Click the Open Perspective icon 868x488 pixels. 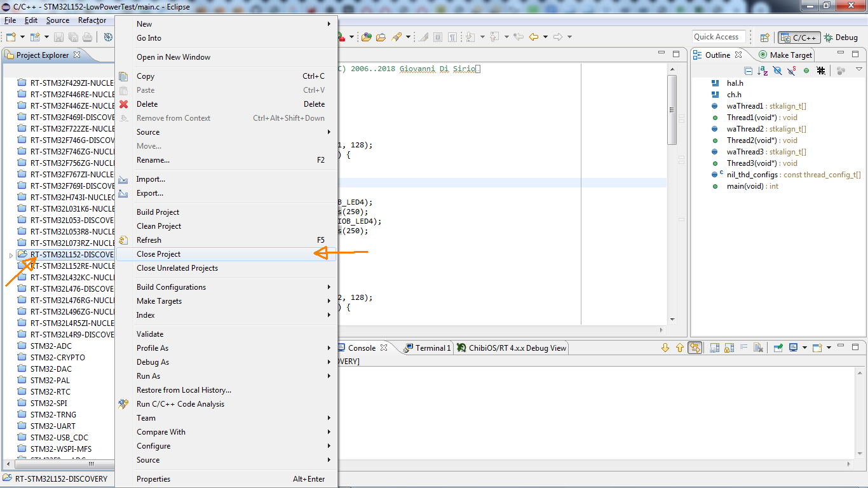click(x=765, y=37)
